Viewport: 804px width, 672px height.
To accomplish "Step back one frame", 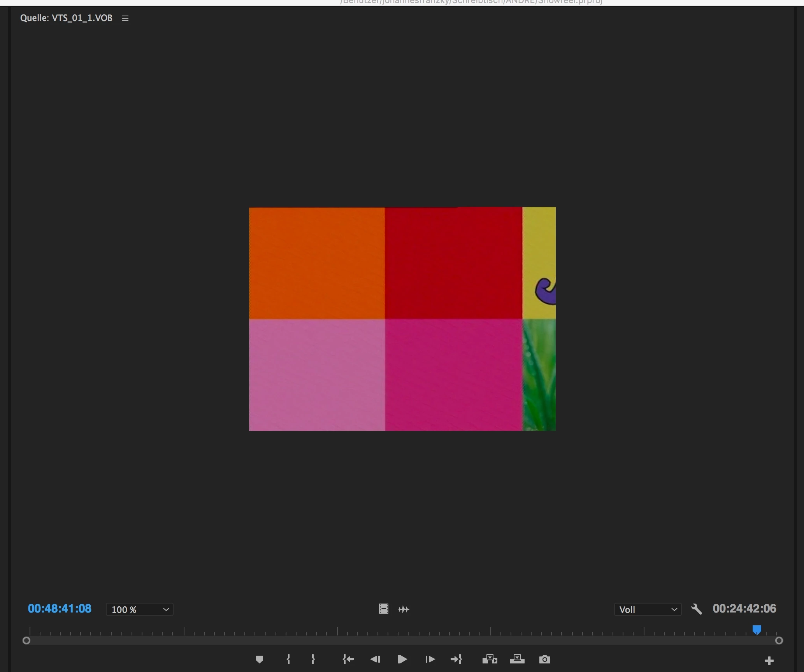I will [x=375, y=659].
